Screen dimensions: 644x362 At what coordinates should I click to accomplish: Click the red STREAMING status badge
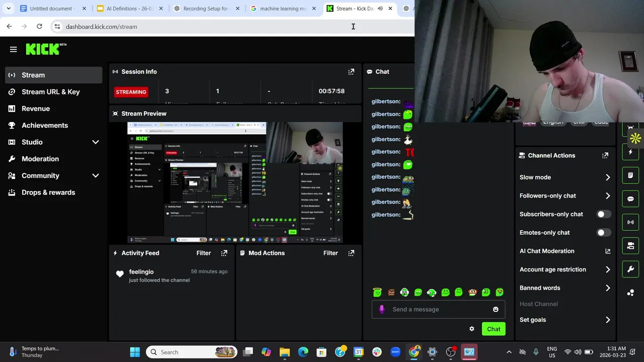(131, 92)
